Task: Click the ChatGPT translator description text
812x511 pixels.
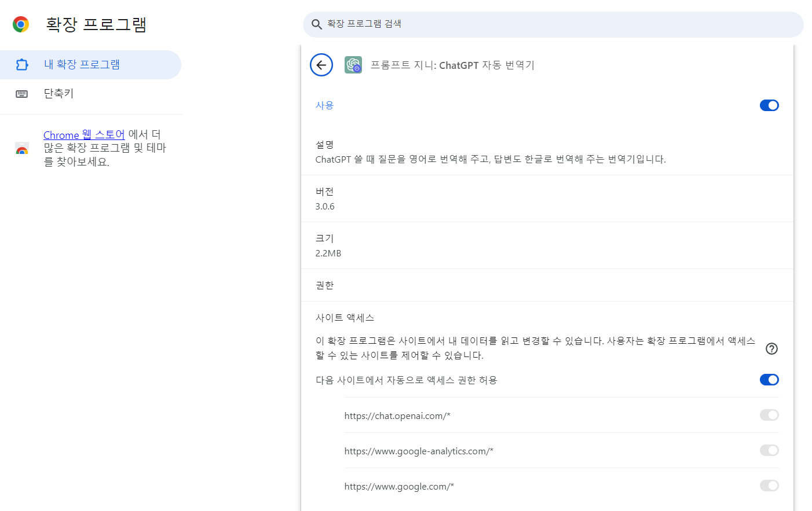Action: pos(491,159)
